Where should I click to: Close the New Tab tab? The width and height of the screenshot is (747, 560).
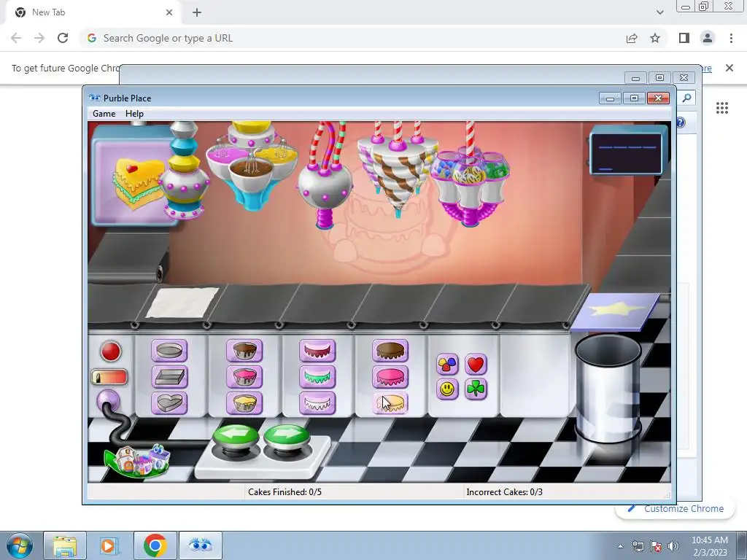(169, 12)
